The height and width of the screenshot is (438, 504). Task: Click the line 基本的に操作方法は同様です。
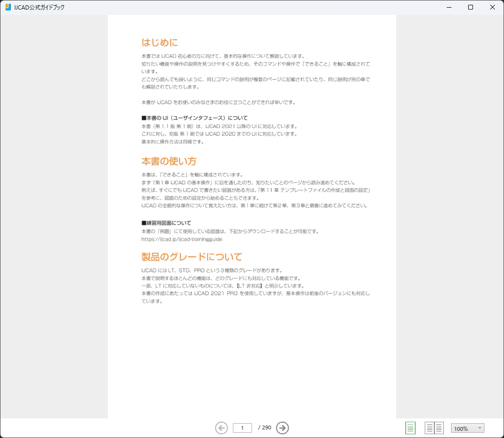[173, 141]
